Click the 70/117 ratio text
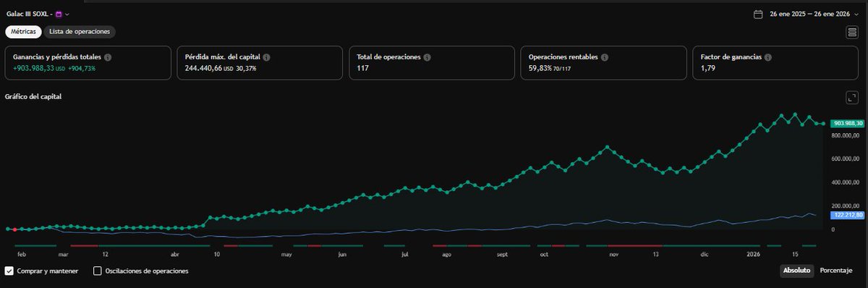868x288 pixels. (562, 68)
